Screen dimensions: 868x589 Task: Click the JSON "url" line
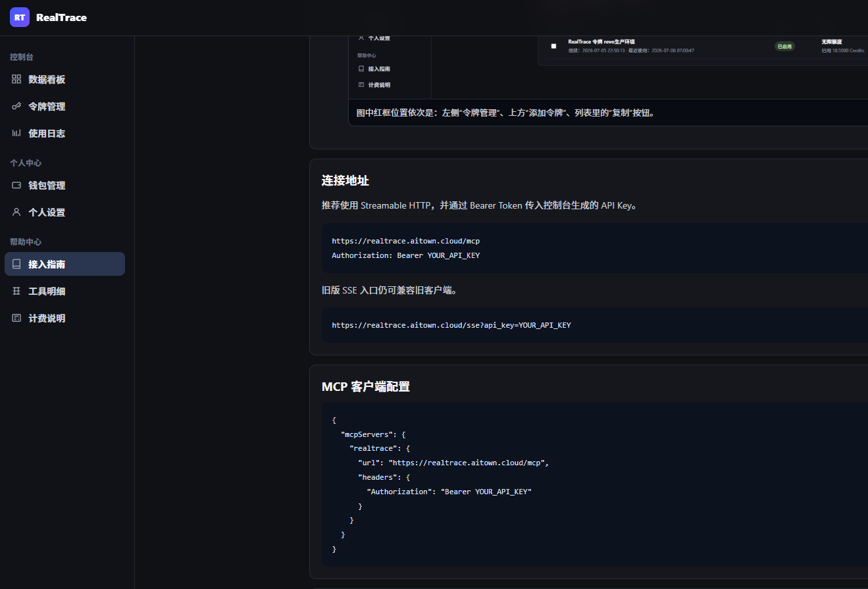(x=453, y=463)
